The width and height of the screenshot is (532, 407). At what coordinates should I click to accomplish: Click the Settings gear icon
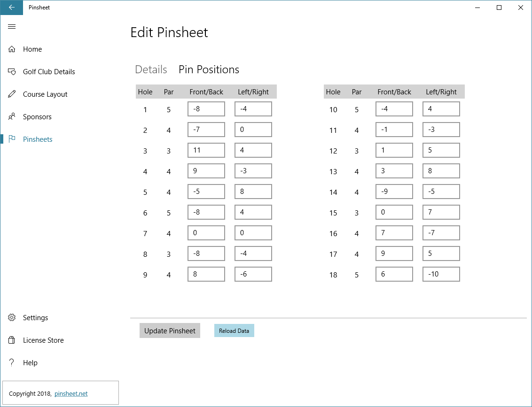[12, 318]
